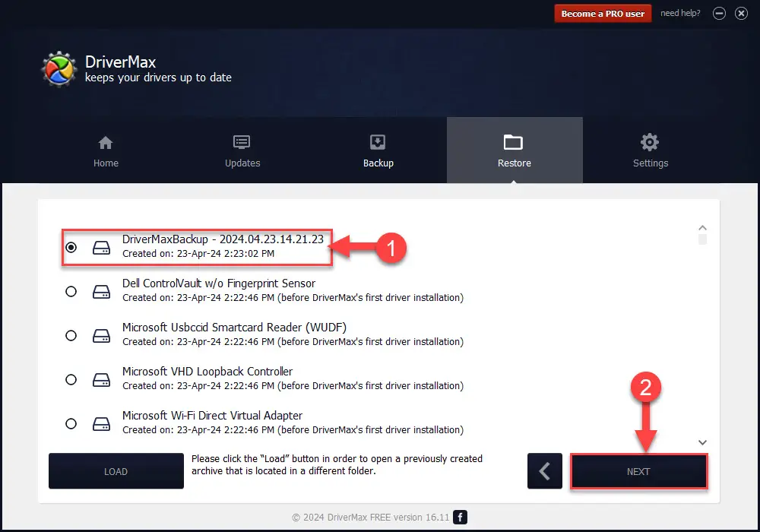The image size is (760, 532).
Task: Select Microsoft Usbccid Smartcard Reader radio button
Action: (71, 336)
